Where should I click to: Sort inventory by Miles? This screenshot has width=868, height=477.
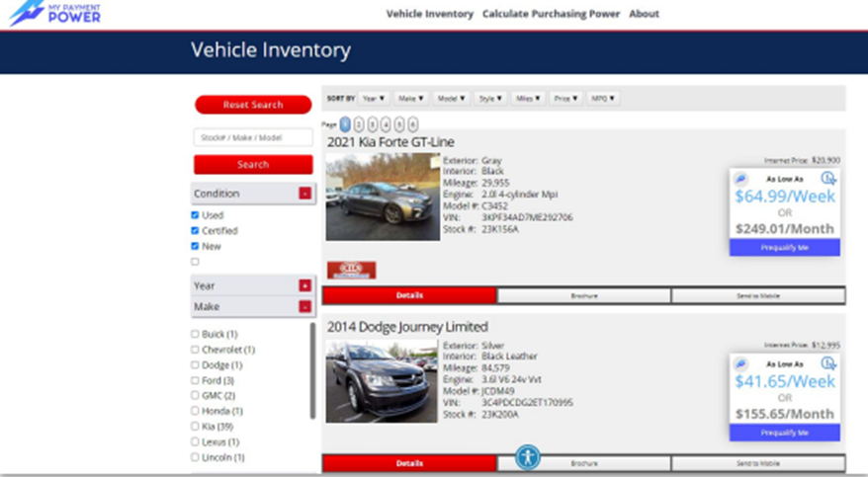(528, 99)
